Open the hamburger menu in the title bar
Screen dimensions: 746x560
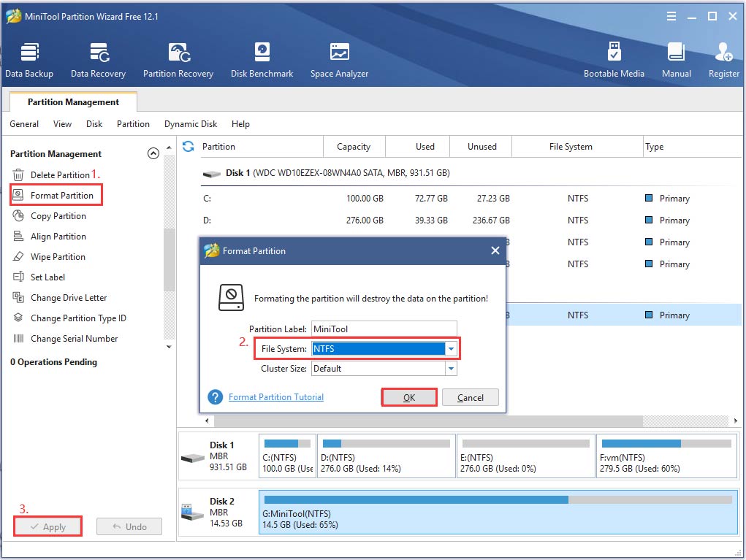671,17
